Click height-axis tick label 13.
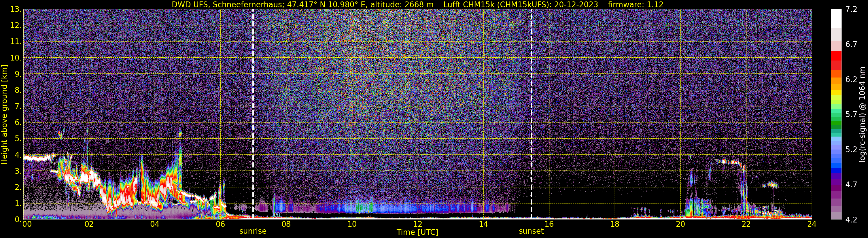868x238 pixels. [16, 10]
